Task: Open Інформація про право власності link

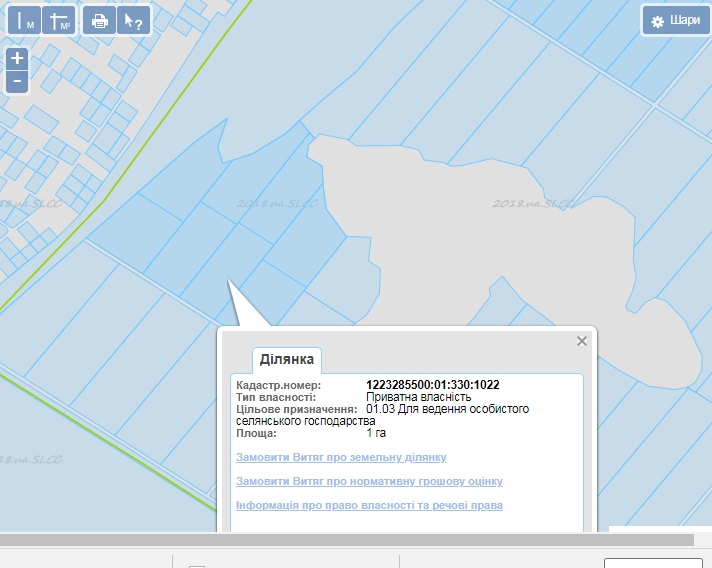Action: coord(369,505)
